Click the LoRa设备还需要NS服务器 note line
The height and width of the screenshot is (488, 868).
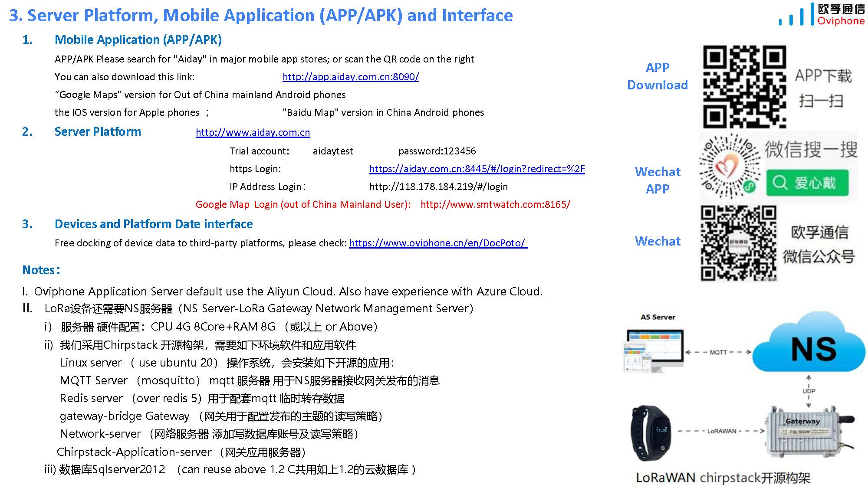coord(248,308)
